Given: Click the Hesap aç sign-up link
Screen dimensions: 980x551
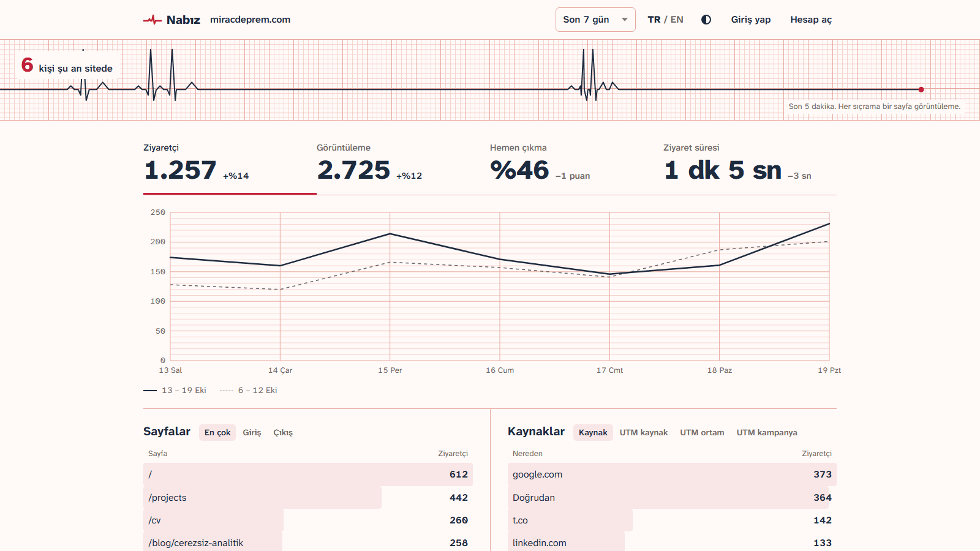Looking at the screenshot, I should coord(811,20).
